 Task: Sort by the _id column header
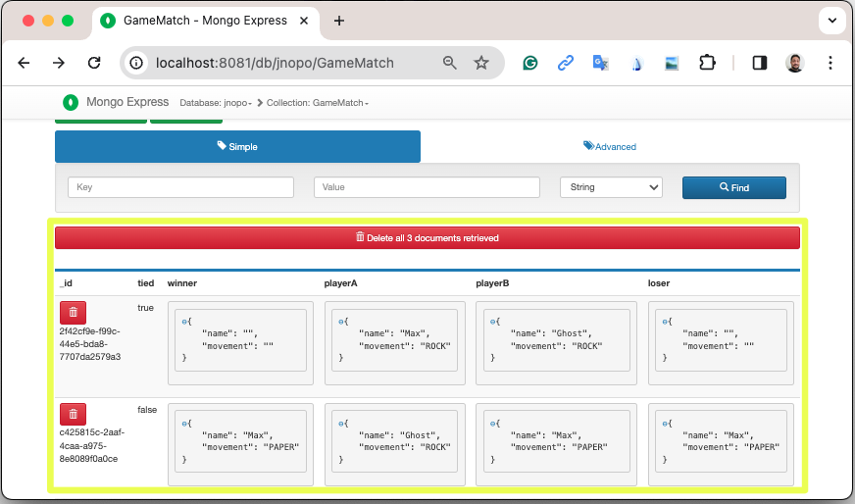pos(66,283)
